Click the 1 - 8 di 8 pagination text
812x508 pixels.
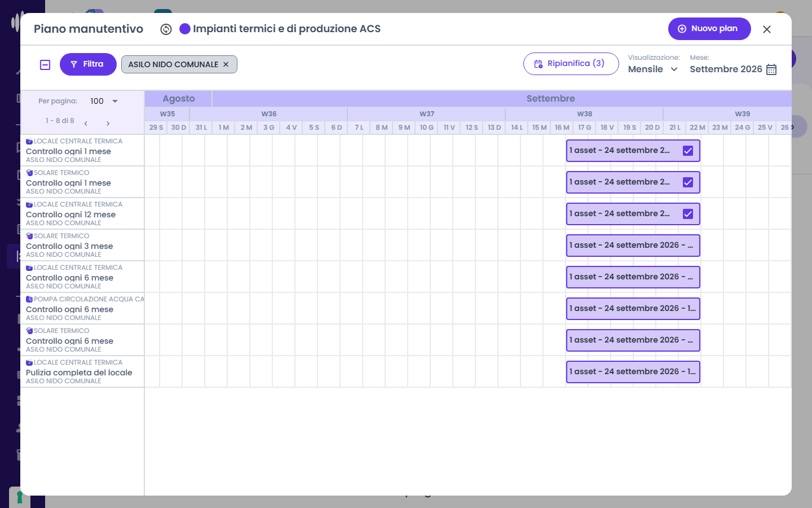click(60, 121)
